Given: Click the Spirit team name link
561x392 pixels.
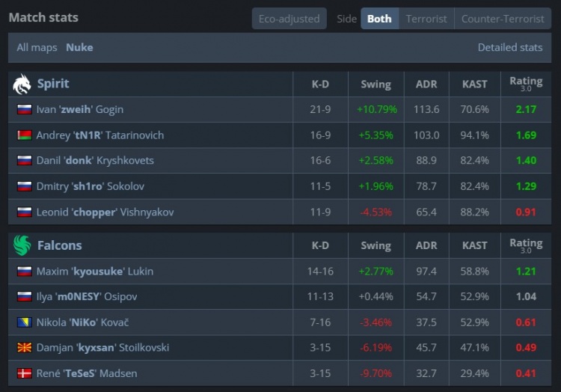Looking at the screenshot, I should tap(53, 84).
